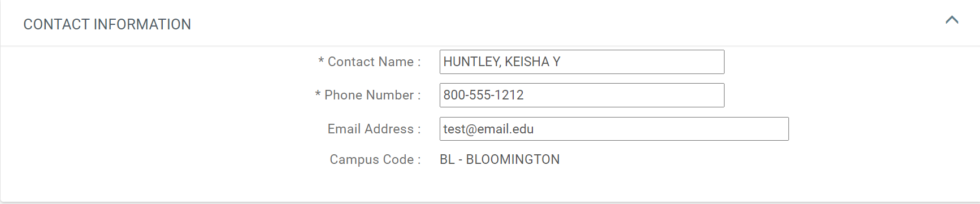Click the BL - BLOOMINGTON campus value
980x204 pixels.
click(x=500, y=159)
